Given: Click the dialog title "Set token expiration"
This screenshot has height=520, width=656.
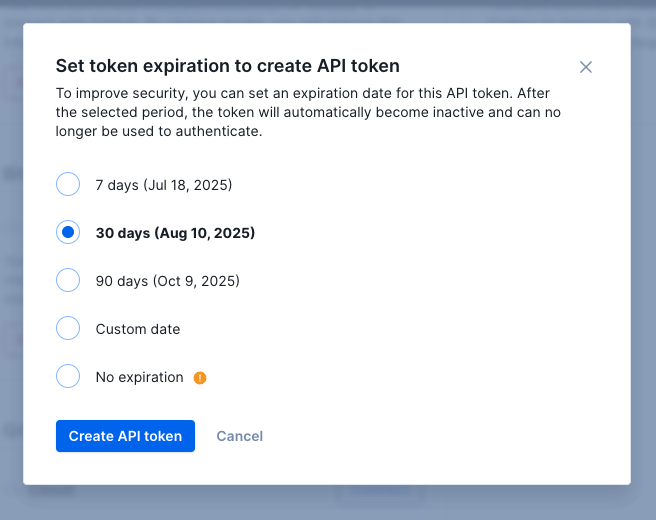Looking at the screenshot, I should click(228, 66).
